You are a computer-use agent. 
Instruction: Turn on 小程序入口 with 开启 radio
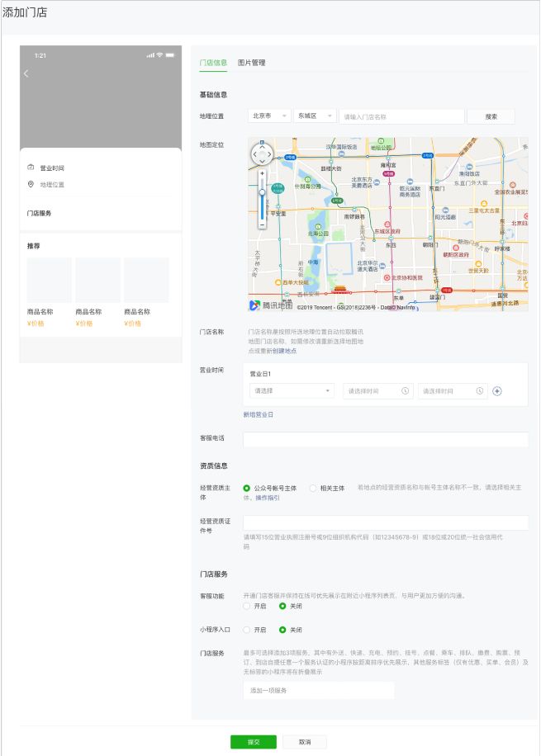click(247, 630)
